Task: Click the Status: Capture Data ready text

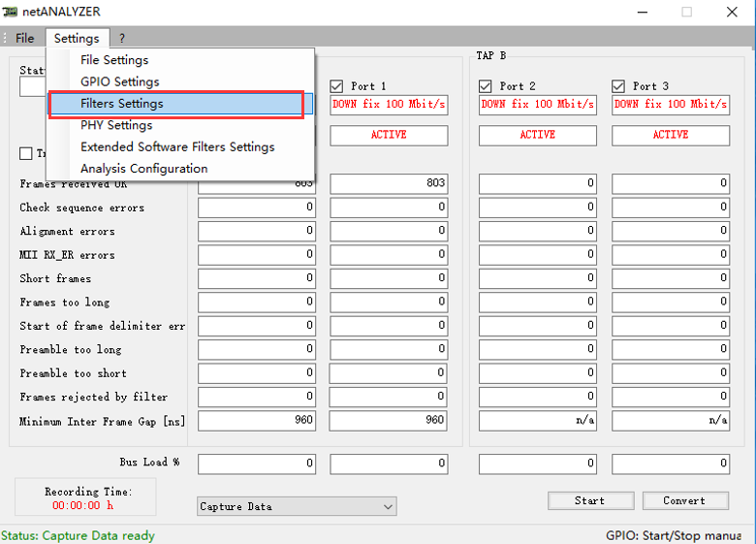Action: [x=78, y=536]
